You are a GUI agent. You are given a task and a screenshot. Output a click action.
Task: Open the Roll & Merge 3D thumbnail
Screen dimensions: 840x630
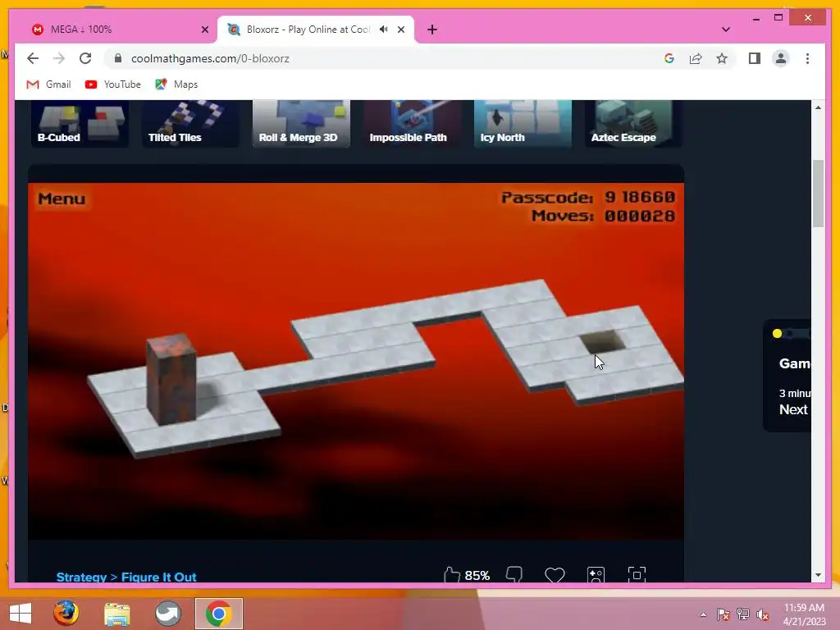coord(301,124)
